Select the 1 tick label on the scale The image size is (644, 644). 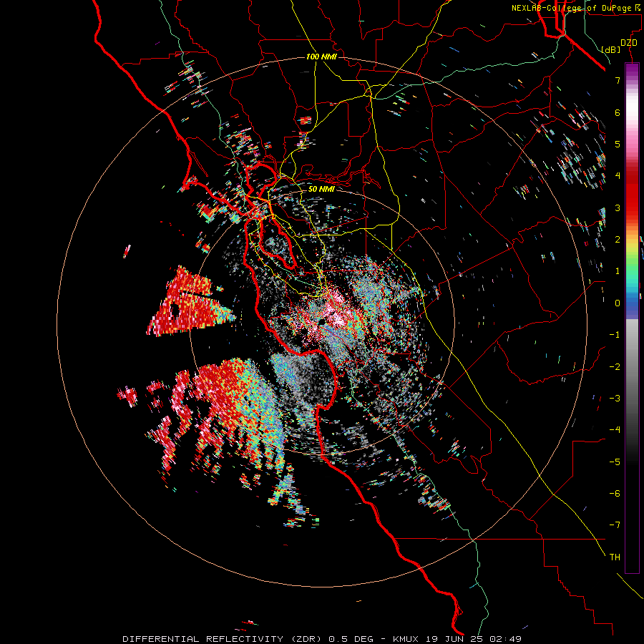[618, 271]
